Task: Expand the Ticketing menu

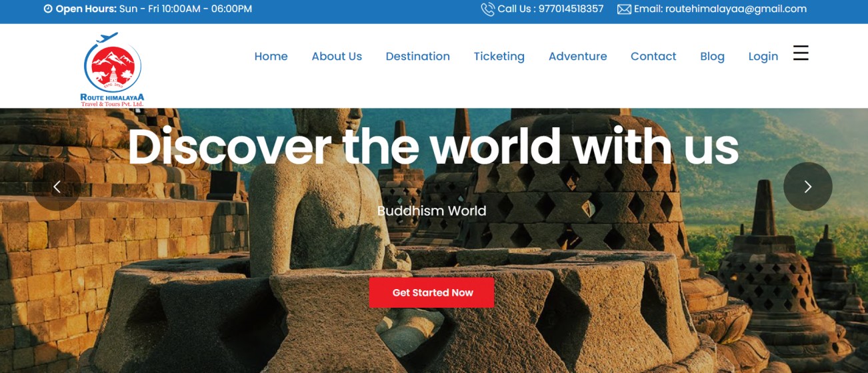Action: coord(499,57)
